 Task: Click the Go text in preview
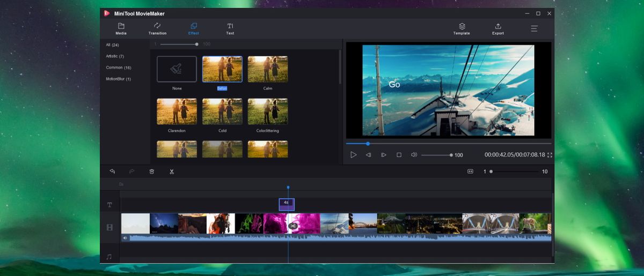[x=394, y=85]
